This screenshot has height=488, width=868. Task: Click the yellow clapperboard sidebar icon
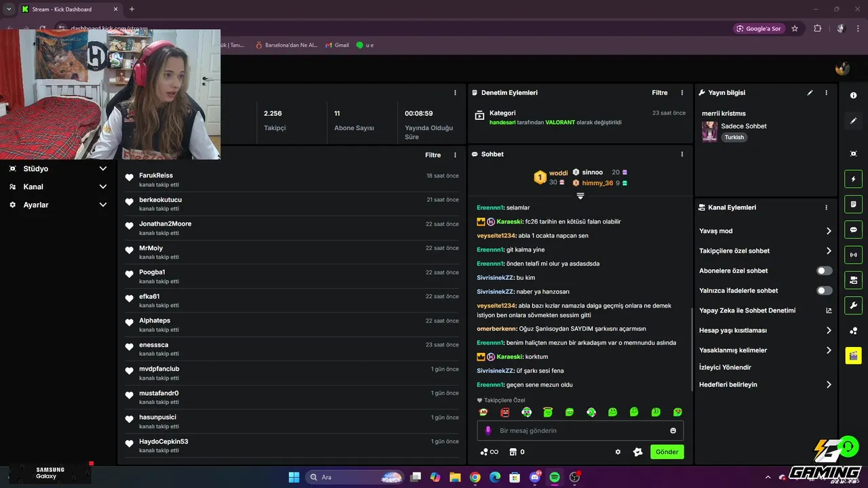click(853, 356)
